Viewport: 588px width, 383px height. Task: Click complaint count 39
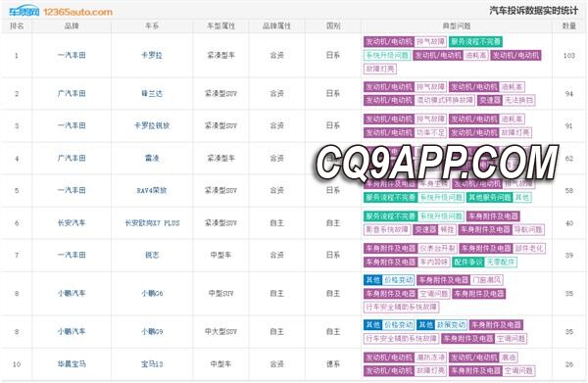[x=569, y=255]
